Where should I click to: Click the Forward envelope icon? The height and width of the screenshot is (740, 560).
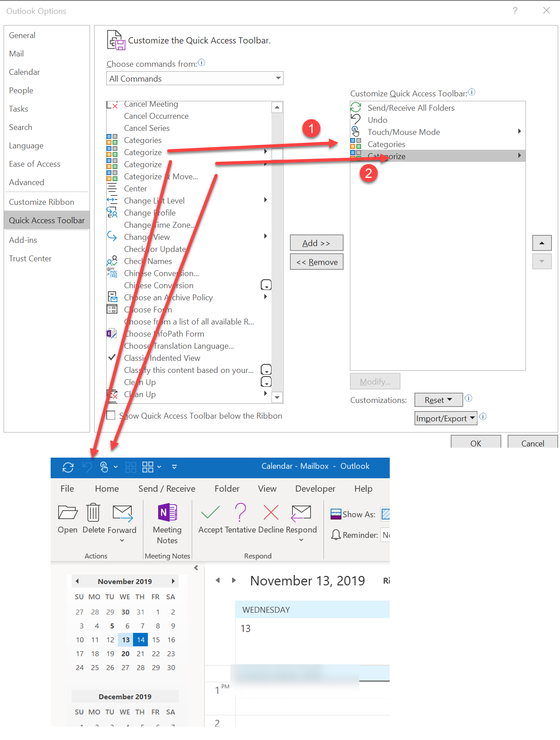click(122, 513)
